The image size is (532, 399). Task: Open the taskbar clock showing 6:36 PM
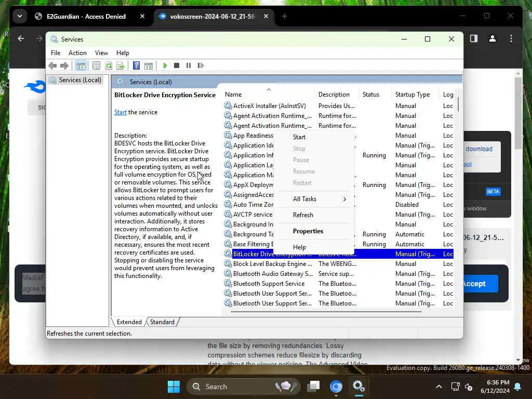coord(495,387)
